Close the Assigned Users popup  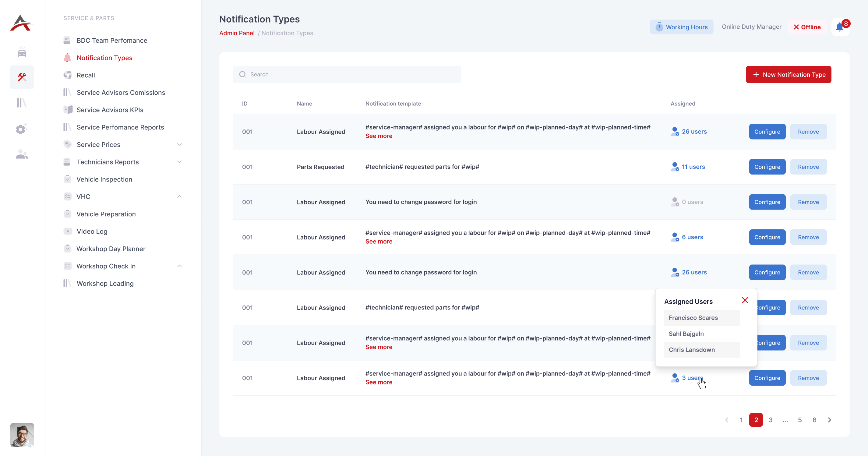(745, 300)
